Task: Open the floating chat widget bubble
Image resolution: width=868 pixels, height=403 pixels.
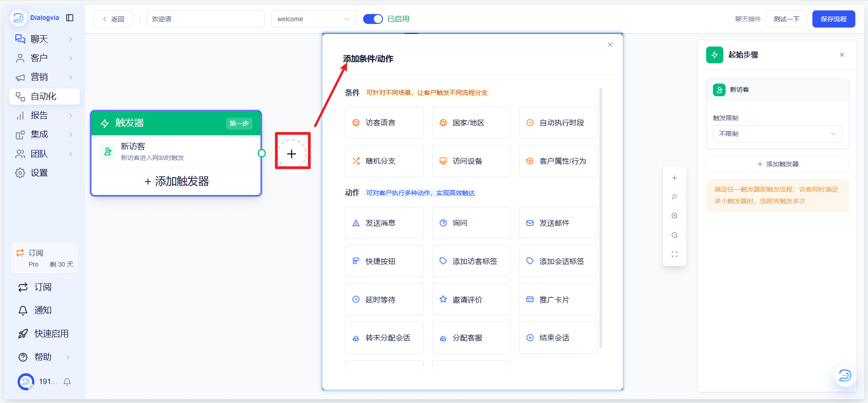Action: pos(845,375)
